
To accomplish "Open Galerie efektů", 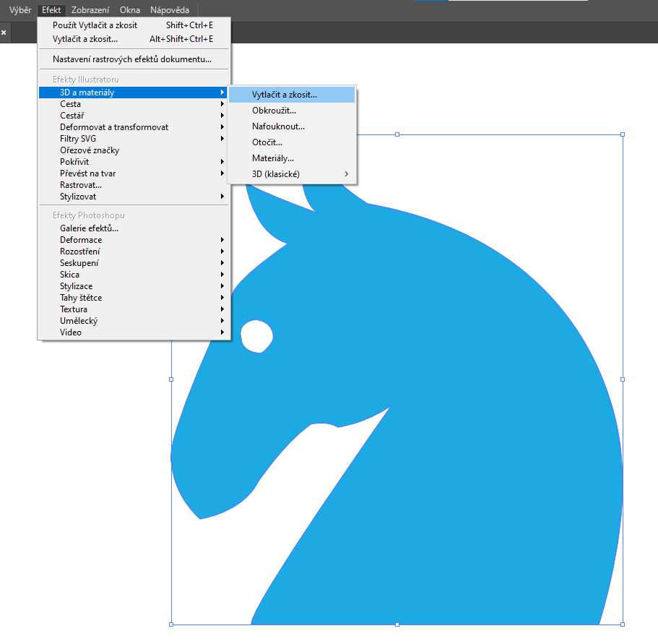I will click(x=89, y=228).
